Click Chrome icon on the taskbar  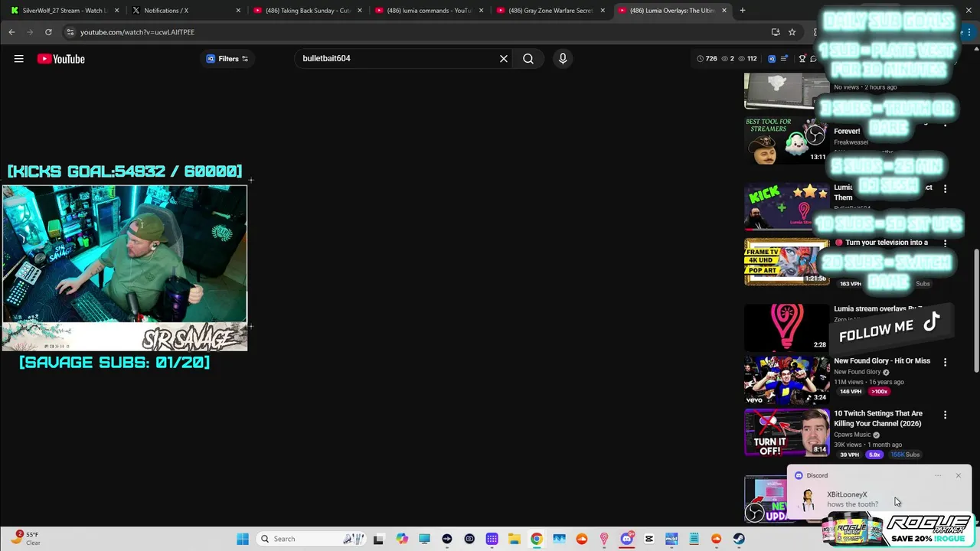coord(537,539)
